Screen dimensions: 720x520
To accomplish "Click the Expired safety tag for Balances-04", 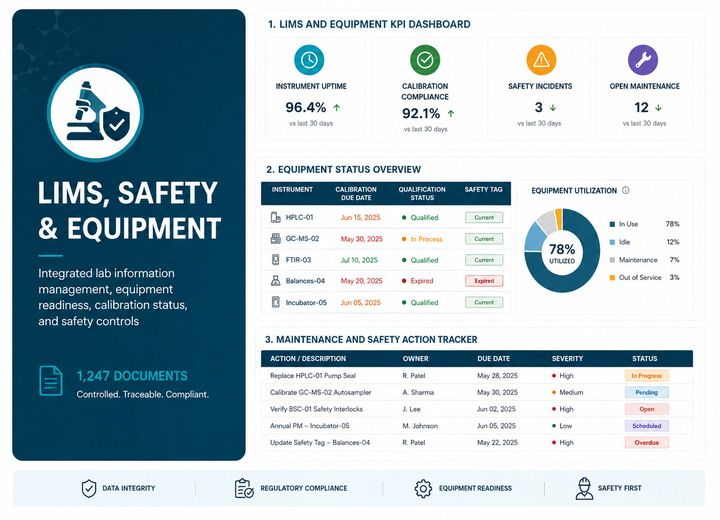I will point(484,281).
